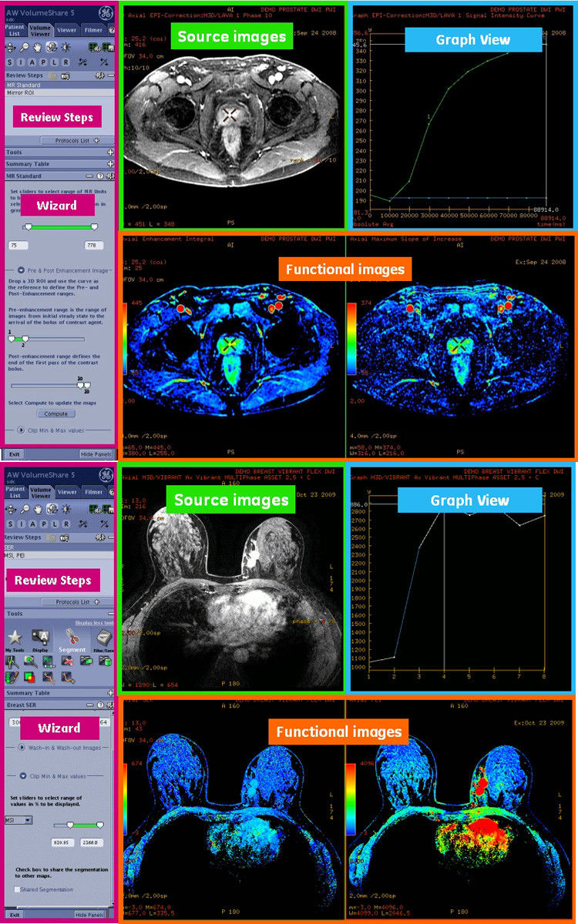Click the R orientation button in MR Standard sidebar
This screenshot has height=924, width=578.
coord(66,62)
